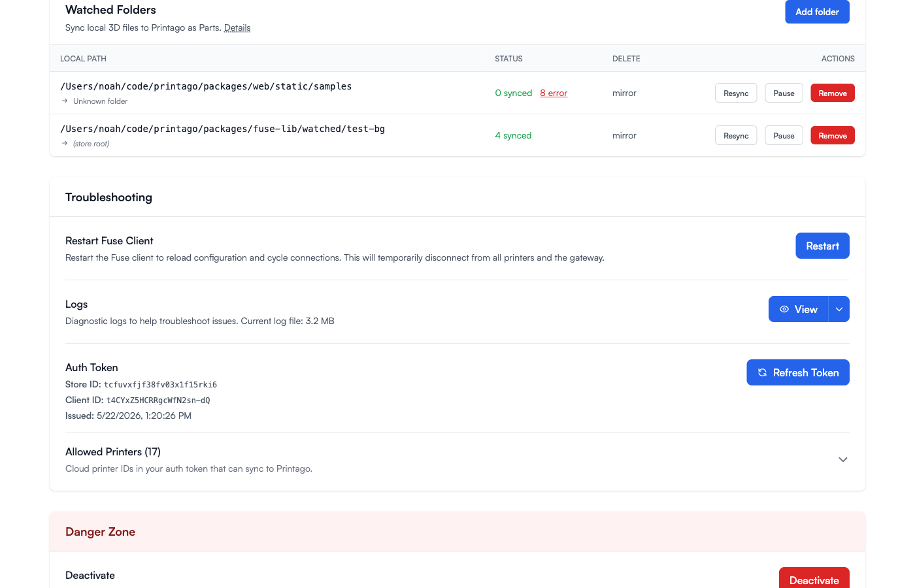This screenshot has height=588, width=915.
Task: Refresh the auth token
Action: pyautogui.click(x=798, y=372)
